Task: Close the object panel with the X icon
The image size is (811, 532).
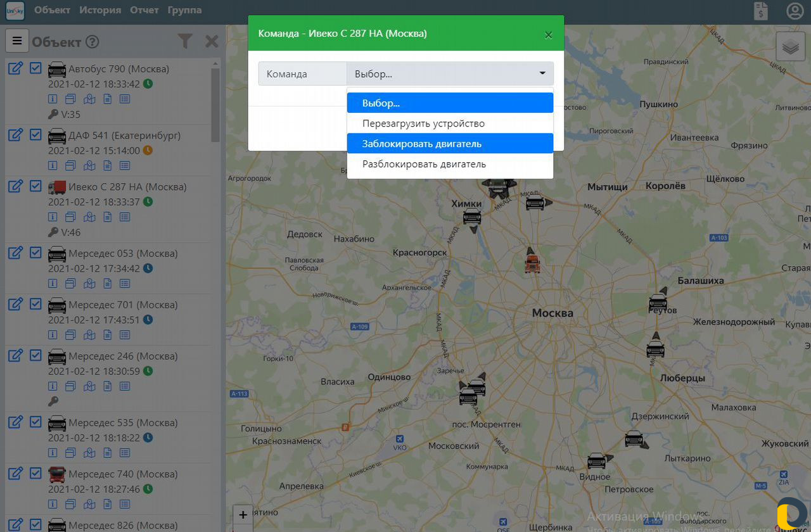Action: [212, 42]
